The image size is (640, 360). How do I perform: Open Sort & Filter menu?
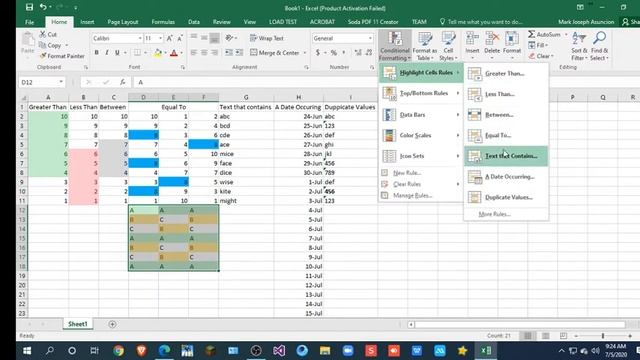tap(579, 46)
